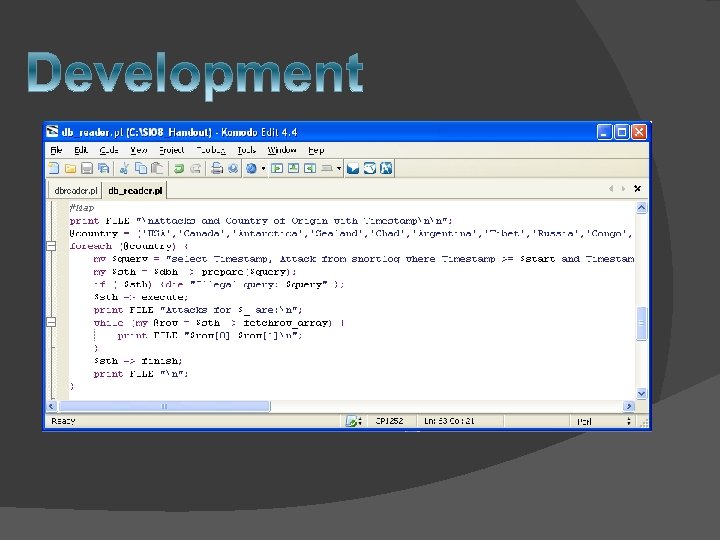Open the Toolbox menu
The height and width of the screenshot is (540, 720).
(x=211, y=150)
